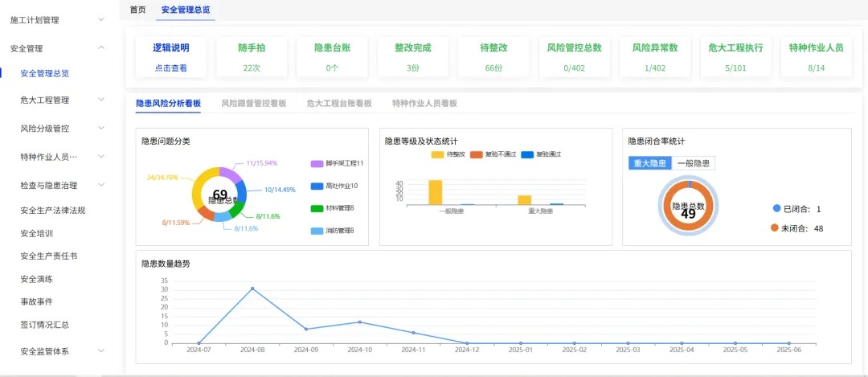
Task: Expand the 风险分级管控 submenu arrow
Action: (100, 128)
